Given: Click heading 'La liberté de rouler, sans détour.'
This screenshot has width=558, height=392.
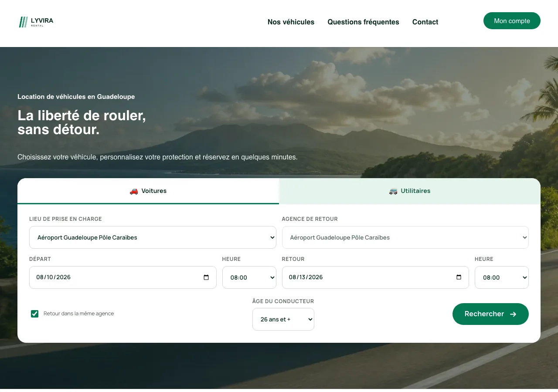Looking at the screenshot, I should (82, 122).
